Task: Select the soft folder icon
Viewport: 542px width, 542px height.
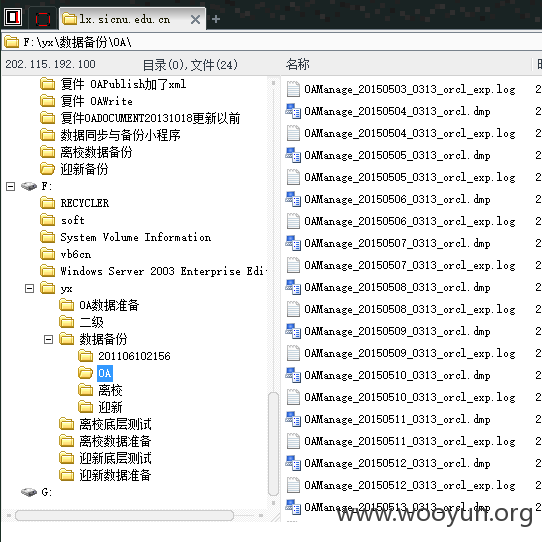Action: click(47, 220)
